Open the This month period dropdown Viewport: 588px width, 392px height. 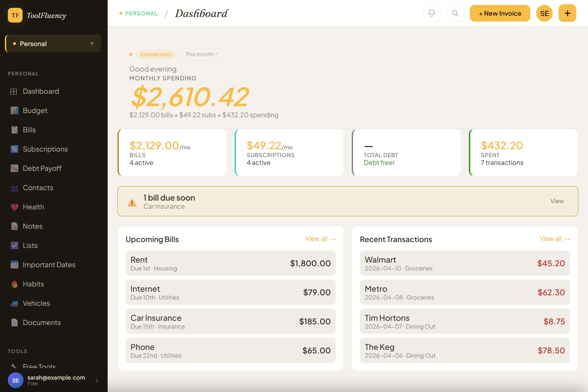tap(202, 55)
